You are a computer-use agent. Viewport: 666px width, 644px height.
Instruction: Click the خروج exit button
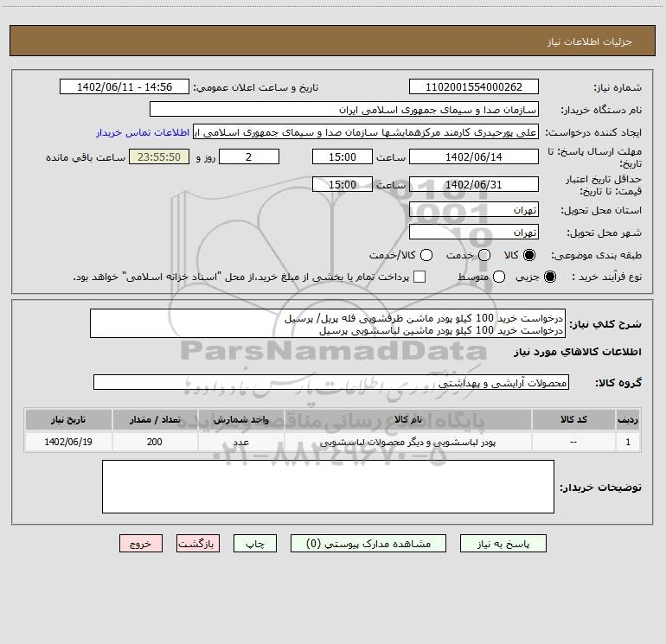tap(141, 544)
